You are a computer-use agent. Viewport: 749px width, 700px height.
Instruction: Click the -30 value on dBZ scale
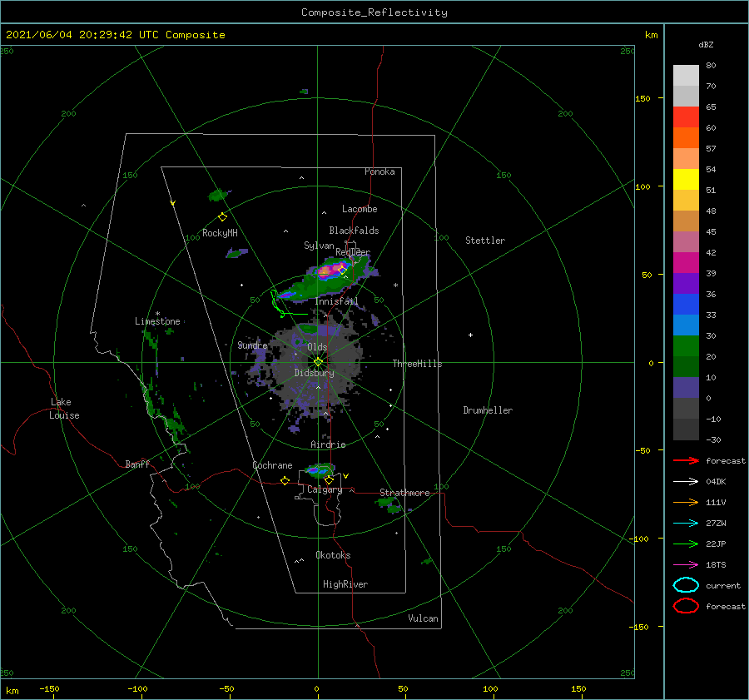coord(713,439)
